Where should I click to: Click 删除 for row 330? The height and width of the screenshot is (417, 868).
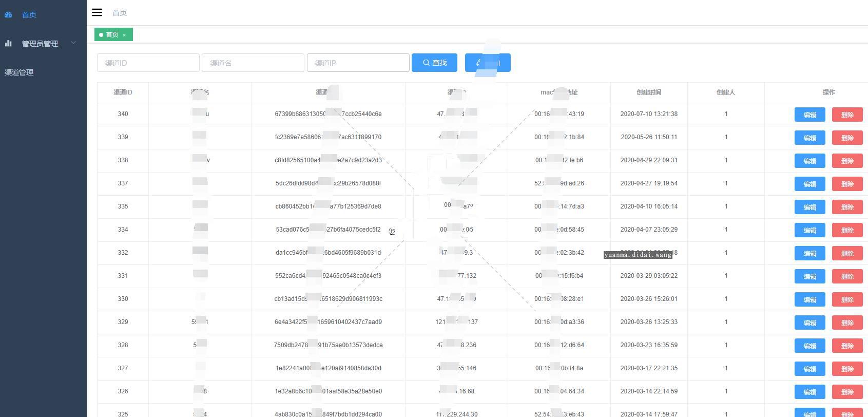coord(847,299)
